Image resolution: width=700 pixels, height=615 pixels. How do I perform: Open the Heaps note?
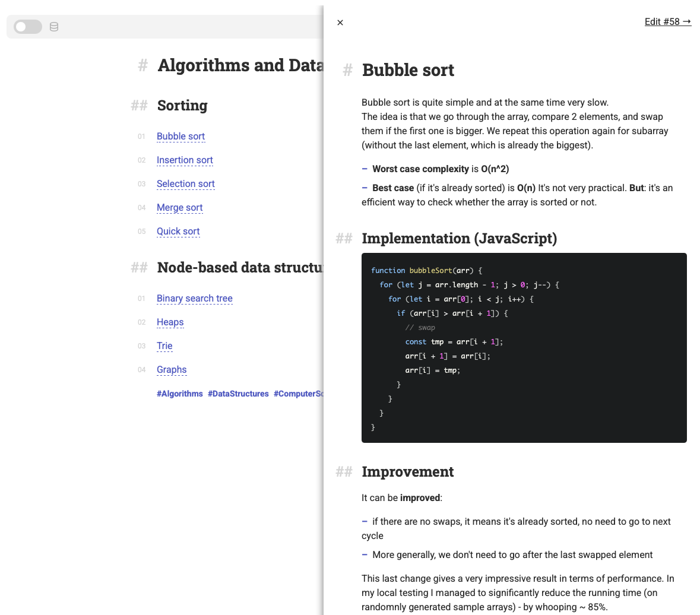[x=170, y=322]
